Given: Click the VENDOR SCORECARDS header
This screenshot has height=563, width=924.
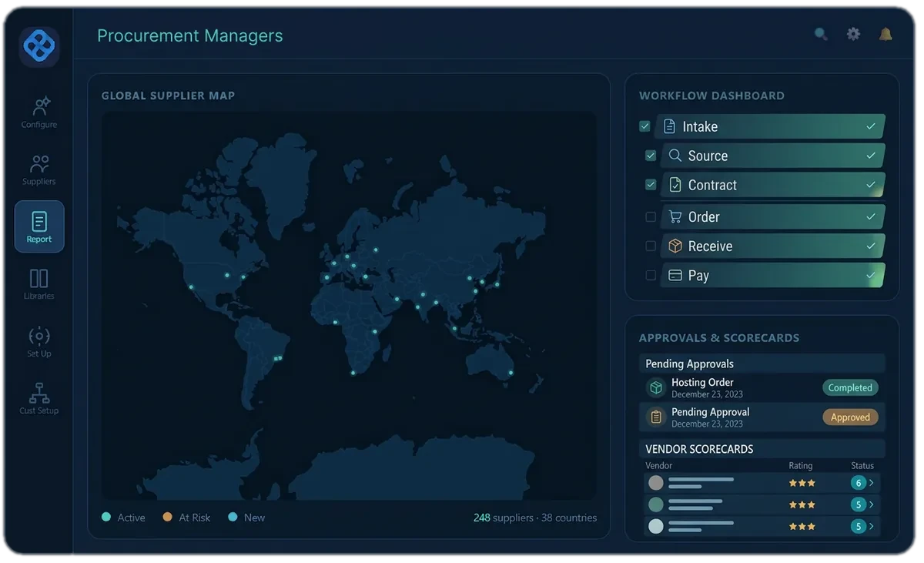Looking at the screenshot, I should click(762, 449).
